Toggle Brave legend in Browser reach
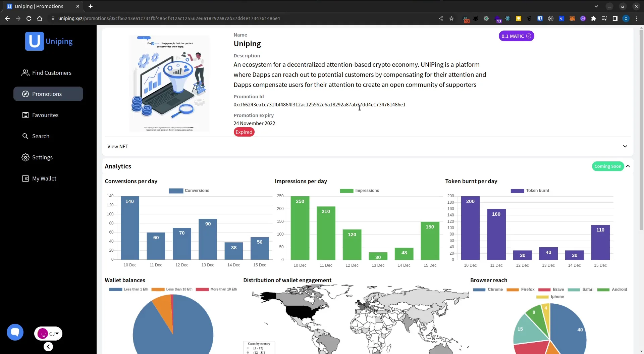The width and height of the screenshot is (644, 354). [x=551, y=290]
